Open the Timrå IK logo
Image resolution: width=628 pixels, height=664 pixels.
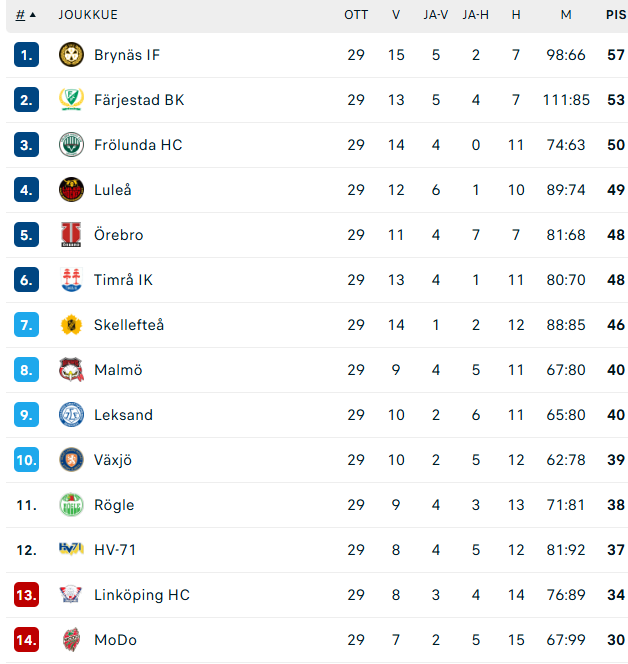coord(71,279)
